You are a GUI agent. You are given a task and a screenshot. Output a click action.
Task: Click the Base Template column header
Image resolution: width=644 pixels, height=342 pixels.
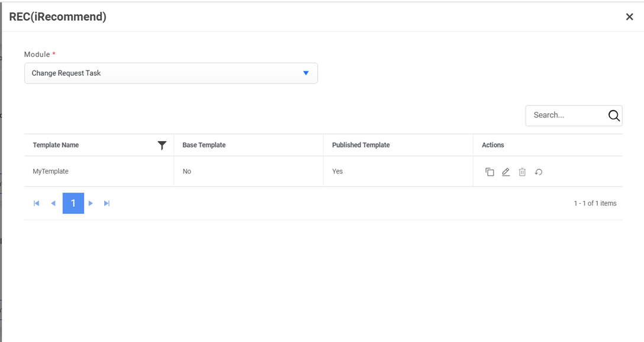pos(204,145)
